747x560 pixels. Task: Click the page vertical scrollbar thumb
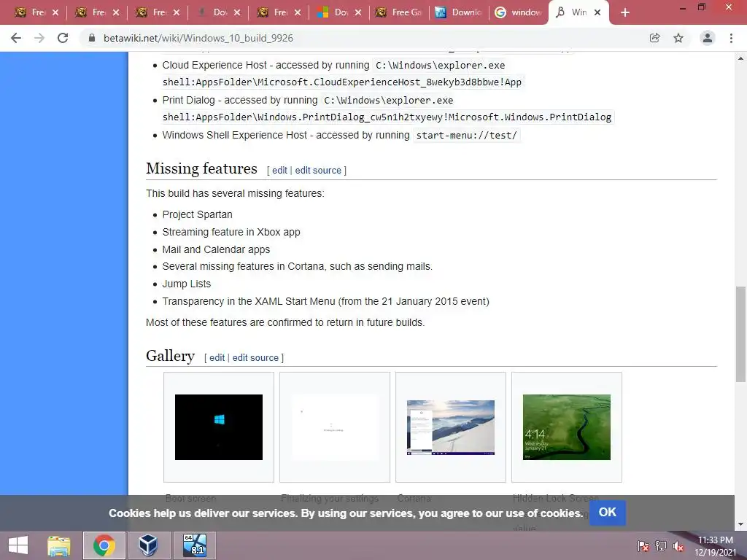[x=740, y=334]
